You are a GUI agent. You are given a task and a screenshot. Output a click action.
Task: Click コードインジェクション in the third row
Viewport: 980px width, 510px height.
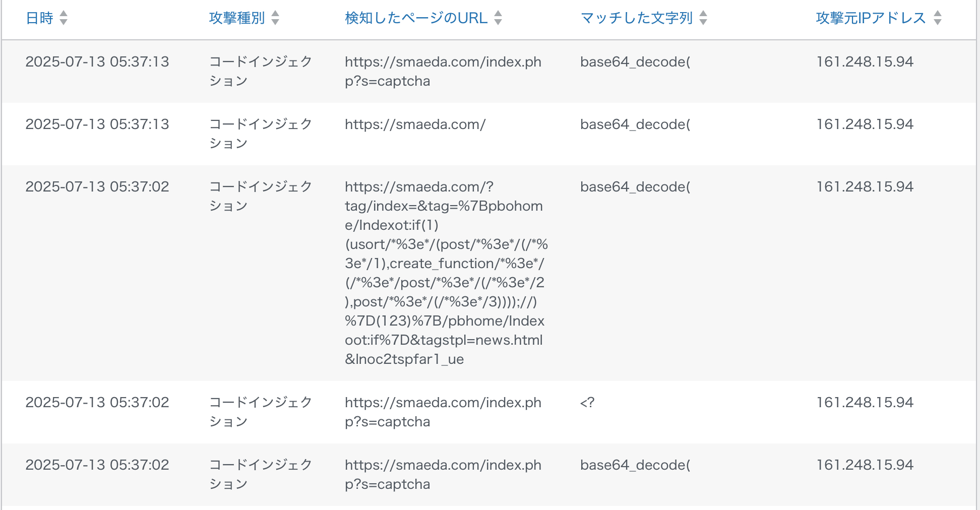point(261,196)
